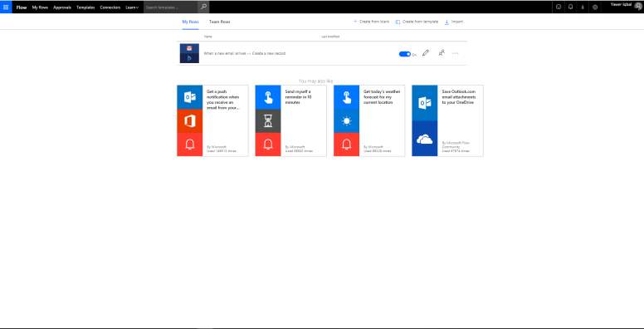This screenshot has width=644, height=329.
Task: Open 'Save Outlook.com email attachments' template title
Action: (459, 97)
